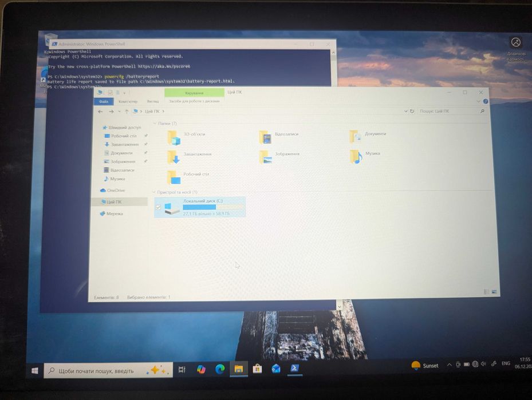The height and width of the screenshot is (400, 532).
Task: Click the taskbar search box
Action: [x=108, y=370]
